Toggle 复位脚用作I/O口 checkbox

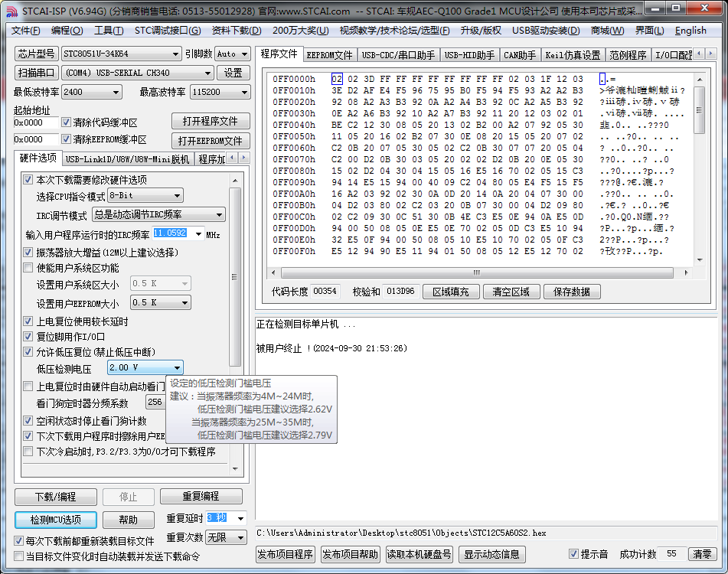[28, 337]
